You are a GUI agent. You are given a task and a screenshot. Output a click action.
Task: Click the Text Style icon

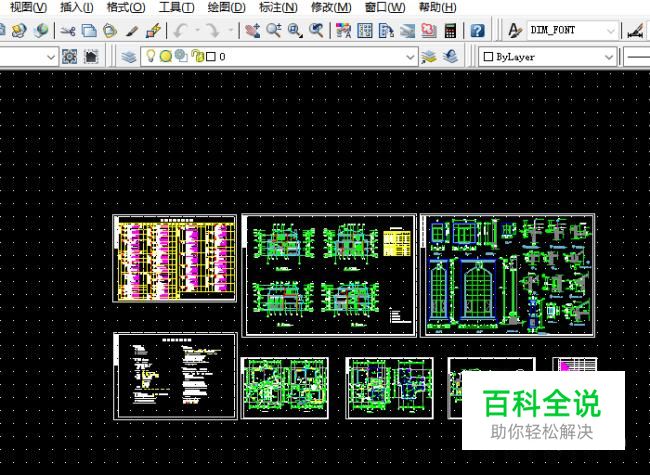tap(515, 31)
